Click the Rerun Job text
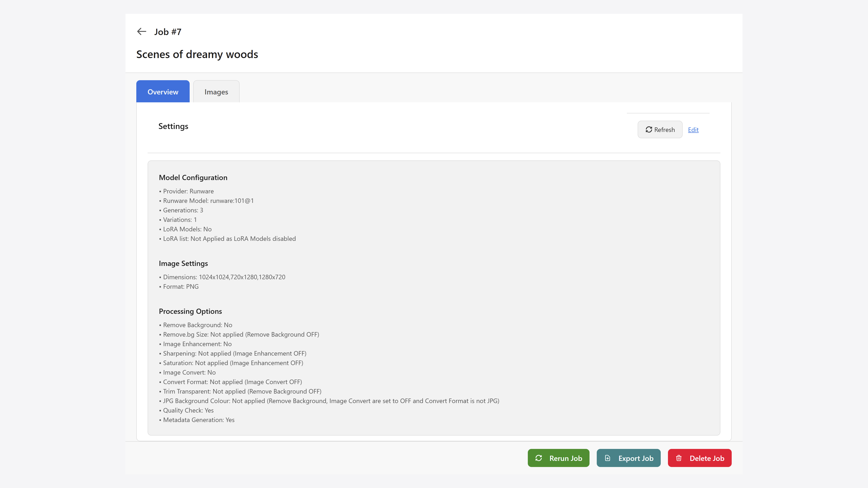The height and width of the screenshot is (488, 868). [x=565, y=458]
